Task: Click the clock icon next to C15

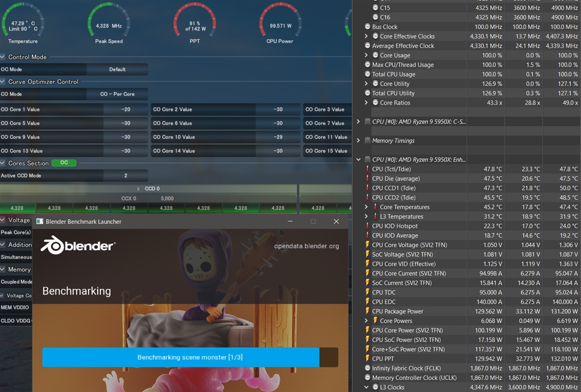Action: (x=375, y=7)
